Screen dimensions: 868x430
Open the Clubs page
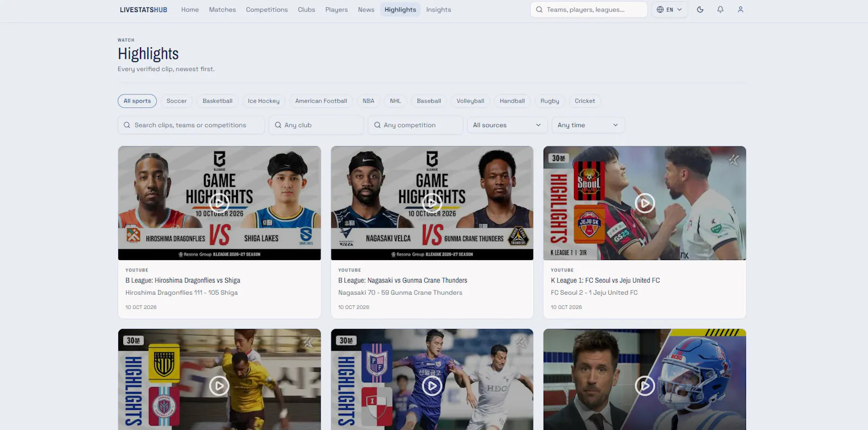[307, 10]
